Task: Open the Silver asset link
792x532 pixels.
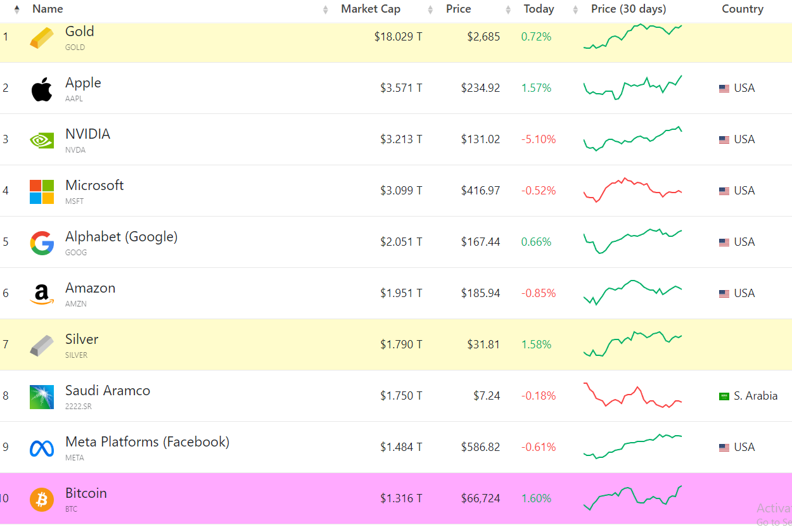Action: coord(82,339)
